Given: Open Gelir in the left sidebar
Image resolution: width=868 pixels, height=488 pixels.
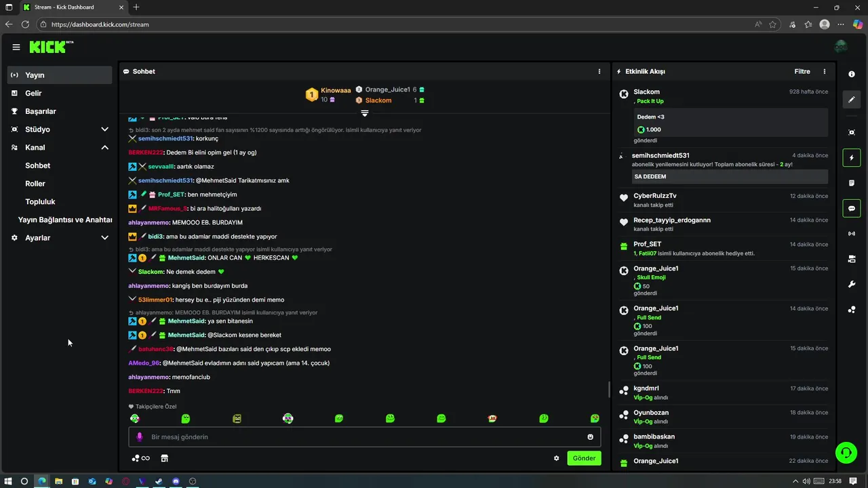Looking at the screenshot, I should coord(60,93).
